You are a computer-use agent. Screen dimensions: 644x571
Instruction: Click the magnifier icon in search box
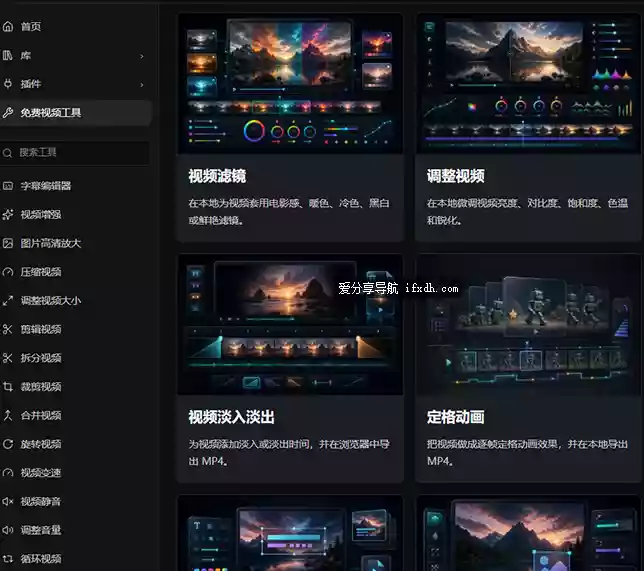pos(7,153)
